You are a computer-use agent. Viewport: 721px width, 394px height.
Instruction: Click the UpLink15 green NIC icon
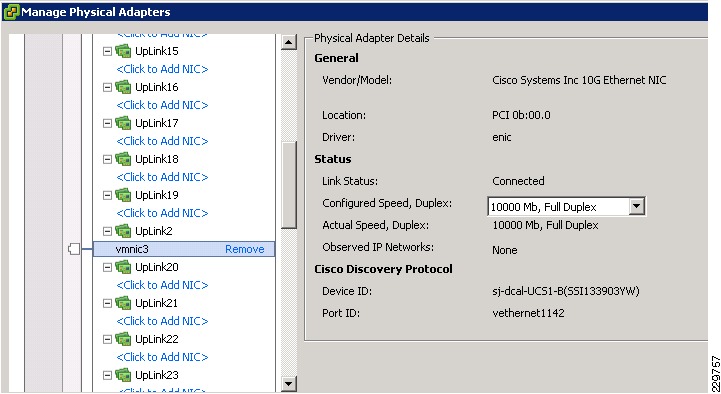[x=123, y=51]
